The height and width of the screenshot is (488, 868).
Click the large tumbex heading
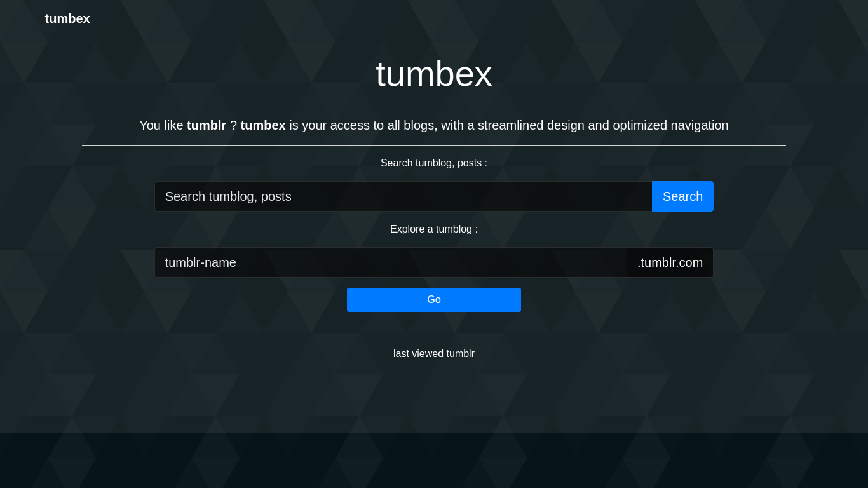434,74
